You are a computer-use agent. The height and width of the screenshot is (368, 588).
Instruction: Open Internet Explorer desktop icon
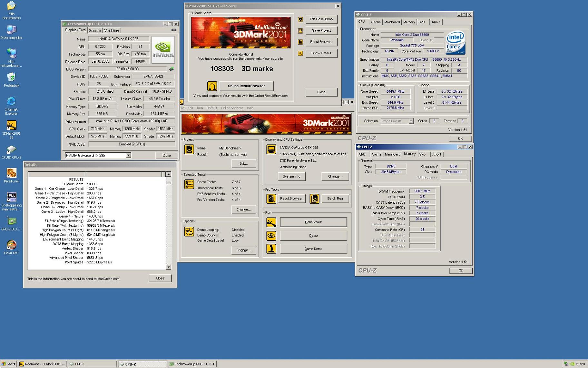[x=11, y=101]
